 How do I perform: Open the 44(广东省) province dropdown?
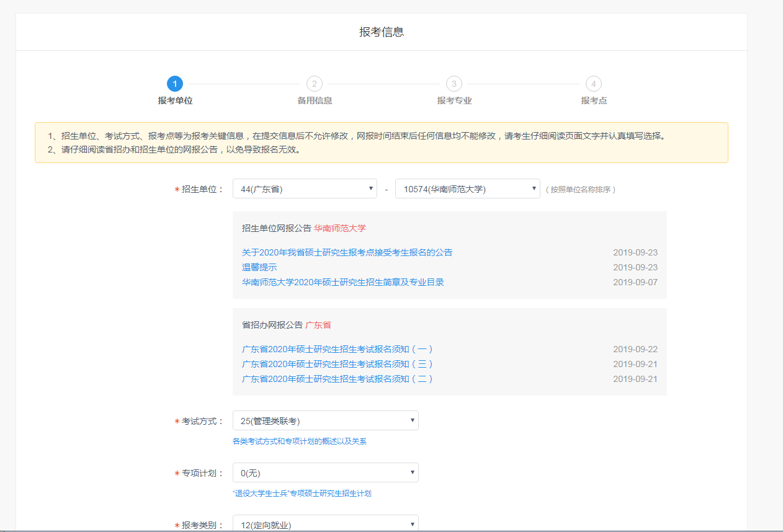pos(304,188)
